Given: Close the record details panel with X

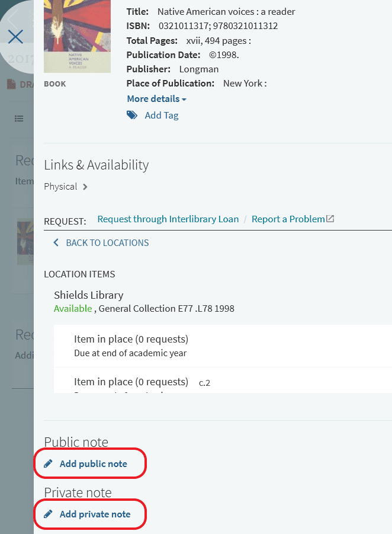Looking at the screenshot, I should tap(15, 37).
